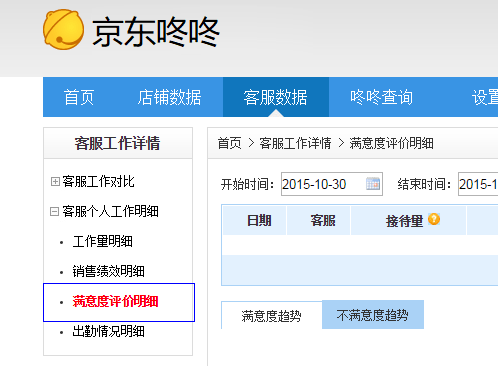Click the 结束时间 date input field
498x366 pixels.
click(x=478, y=184)
